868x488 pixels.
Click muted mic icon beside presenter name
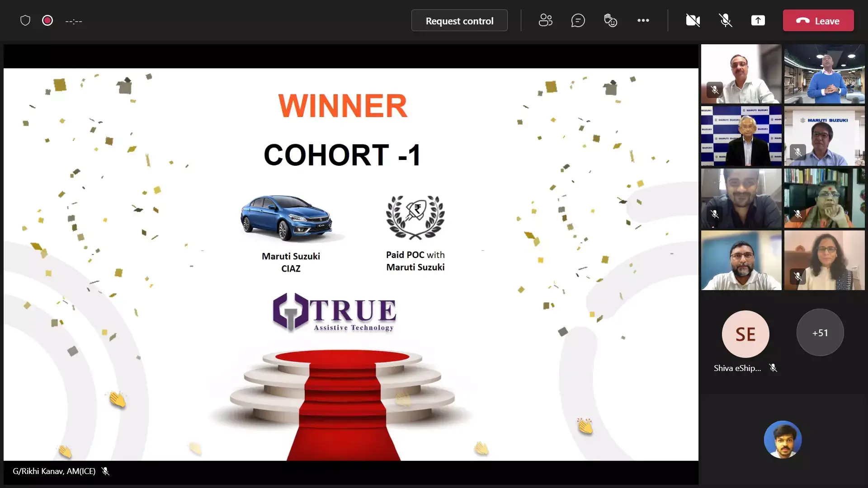pos(105,471)
